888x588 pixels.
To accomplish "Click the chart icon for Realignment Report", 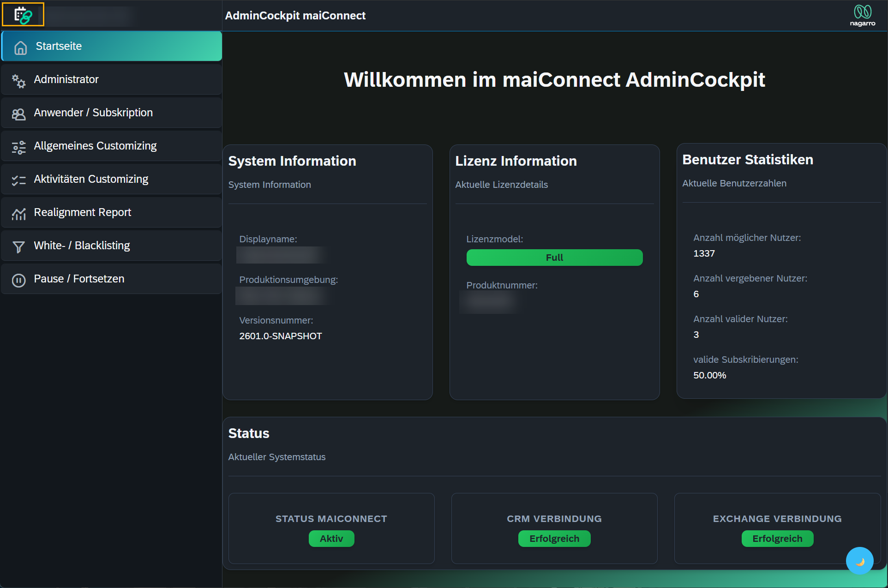I will (18, 214).
